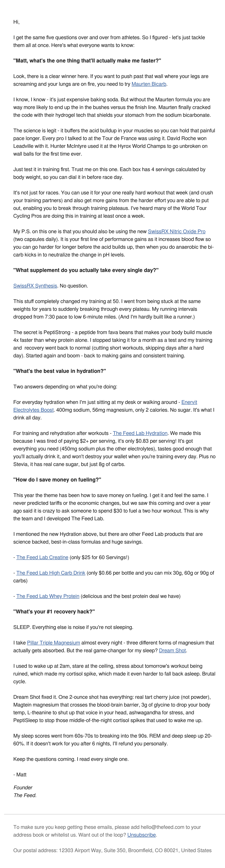Click the Broomfield postal address line
The width and height of the screenshot is (225, 868).
tap(112, 850)
